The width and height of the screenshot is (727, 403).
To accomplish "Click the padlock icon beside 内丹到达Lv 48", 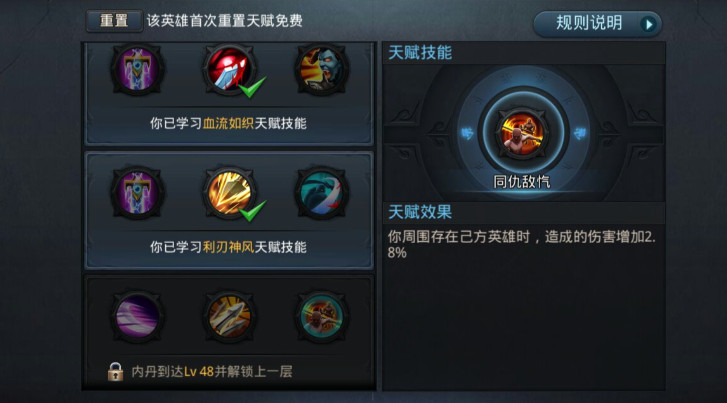I will pyautogui.click(x=115, y=371).
